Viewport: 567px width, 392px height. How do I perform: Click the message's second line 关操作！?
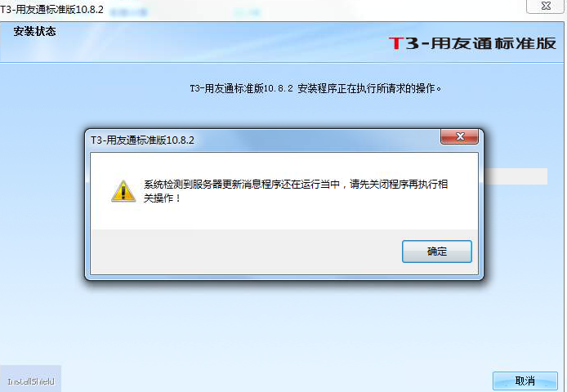coord(162,198)
